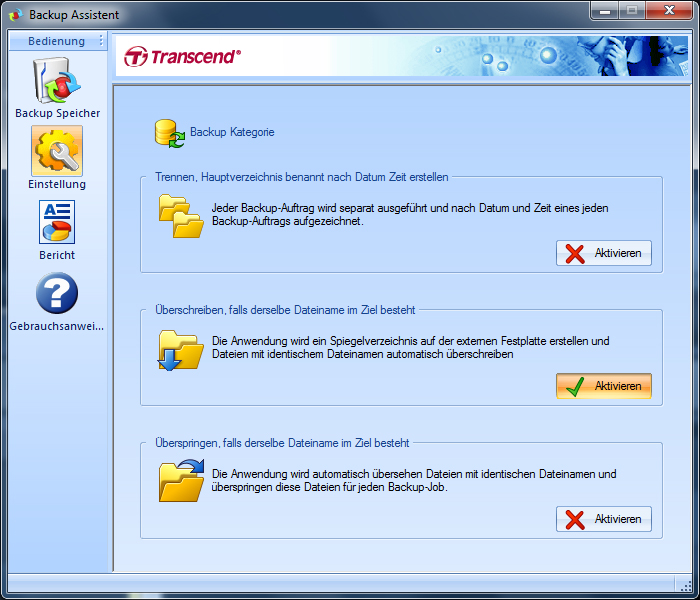This screenshot has width=700, height=600.
Task: Close the Backup Assistent window
Action: coord(669,11)
